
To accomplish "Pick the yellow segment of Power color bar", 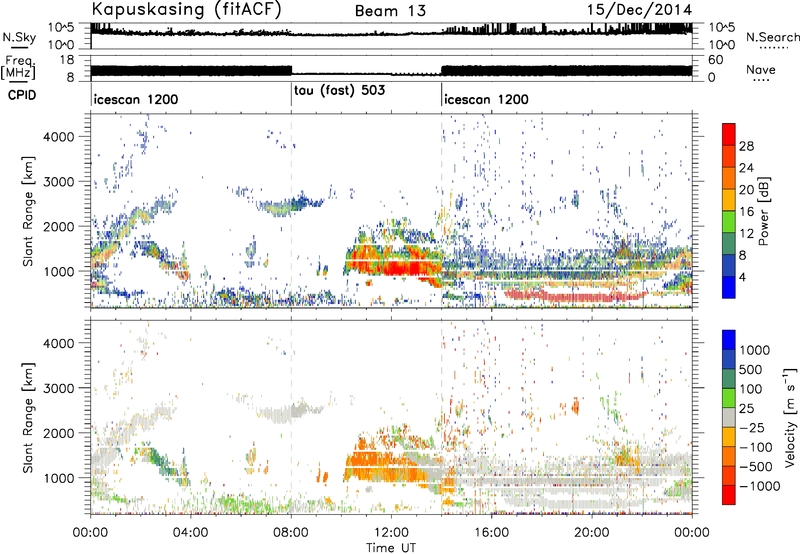I will click(729, 199).
